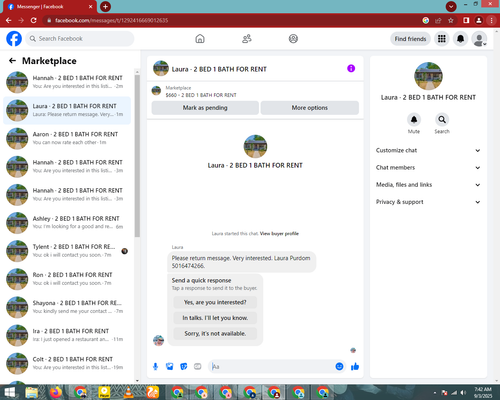Open View buyer profile link
Viewport: 500px width, 400px height.
[x=279, y=233]
